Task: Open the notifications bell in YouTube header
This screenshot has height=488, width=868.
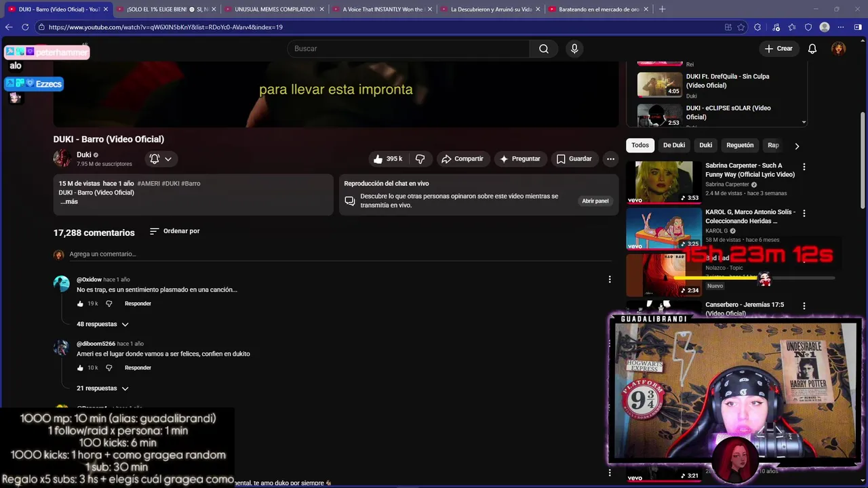Action: (x=812, y=49)
